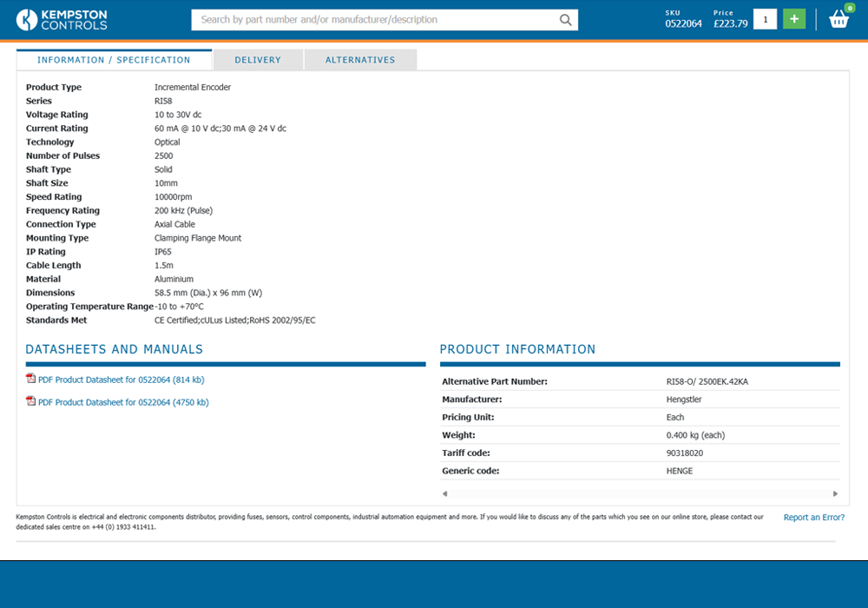Click the Report an Error? link
Image resolution: width=868 pixels, height=608 pixels.
click(x=814, y=517)
